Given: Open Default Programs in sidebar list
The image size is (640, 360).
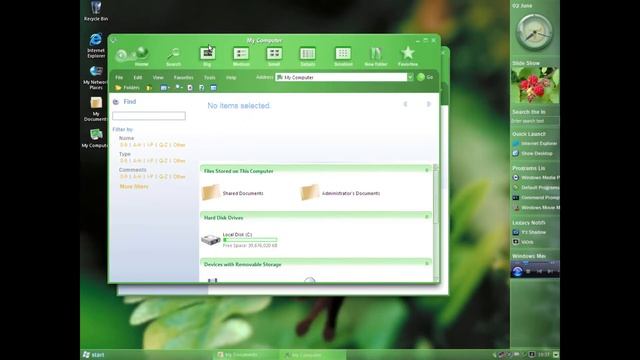Looking at the screenshot, I should (x=536, y=188).
